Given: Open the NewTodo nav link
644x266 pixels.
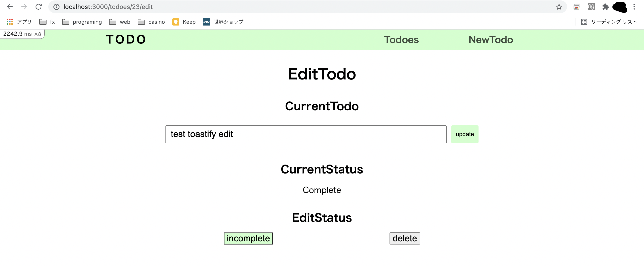Looking at the screenshot, I should pos(491,40).
